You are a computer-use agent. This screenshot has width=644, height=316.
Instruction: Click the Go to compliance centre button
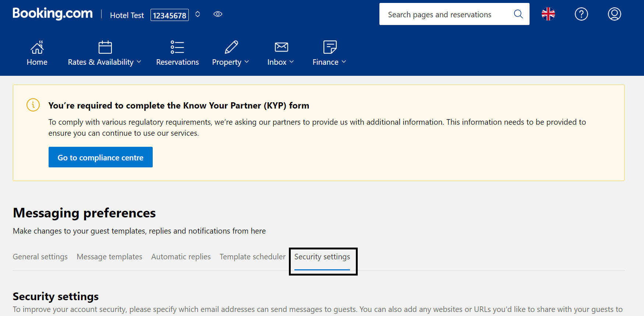100,157
